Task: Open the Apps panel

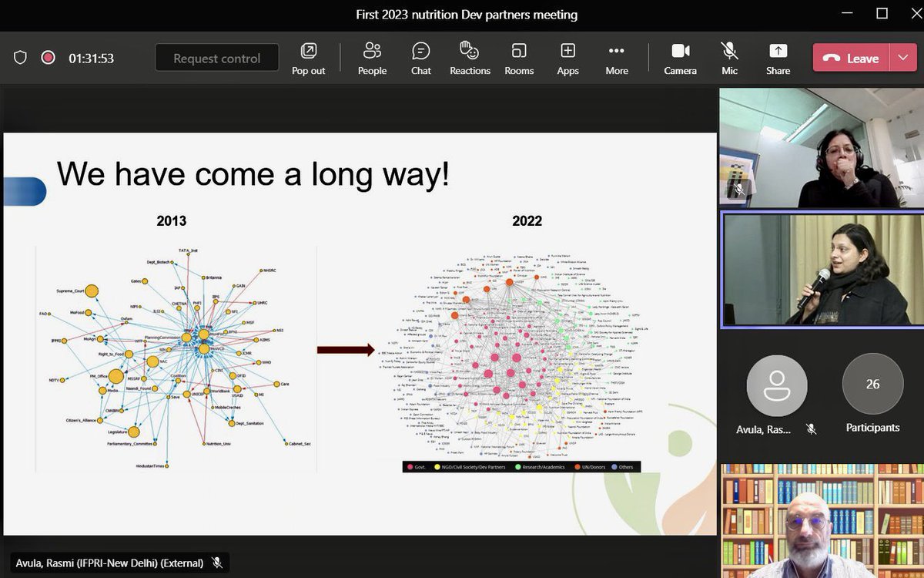Action: click(567, 59)
